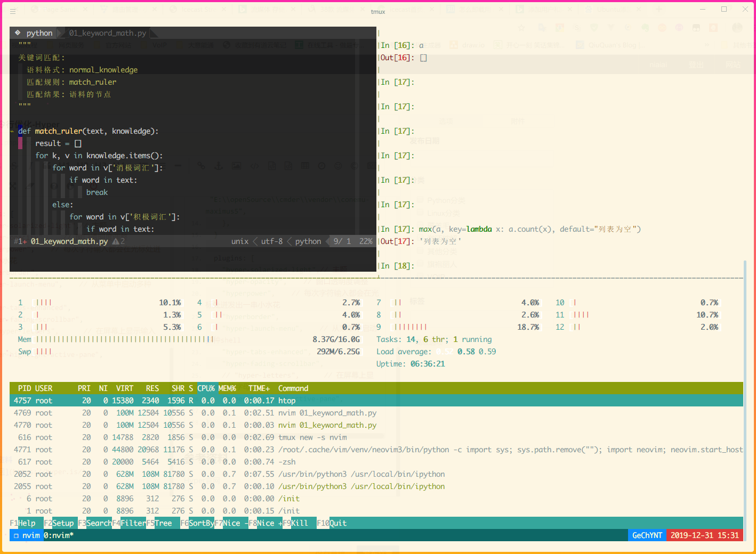Select process 6 /init row

(x=376, y=499)
